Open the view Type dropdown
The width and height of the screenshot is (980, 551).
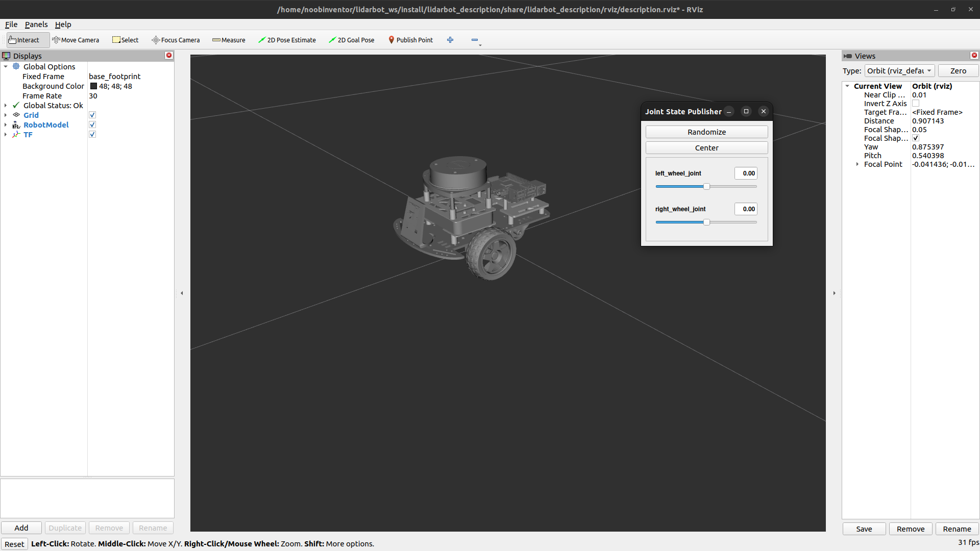pos(899,71)
